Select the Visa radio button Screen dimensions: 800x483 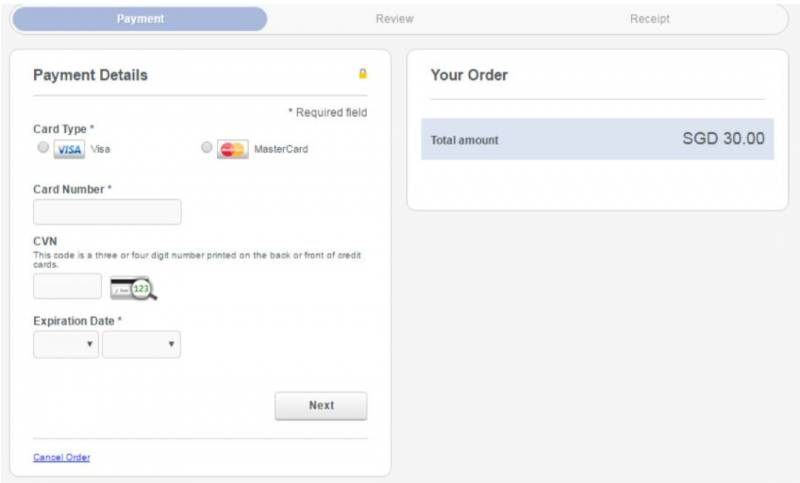(x=42, y=148)
